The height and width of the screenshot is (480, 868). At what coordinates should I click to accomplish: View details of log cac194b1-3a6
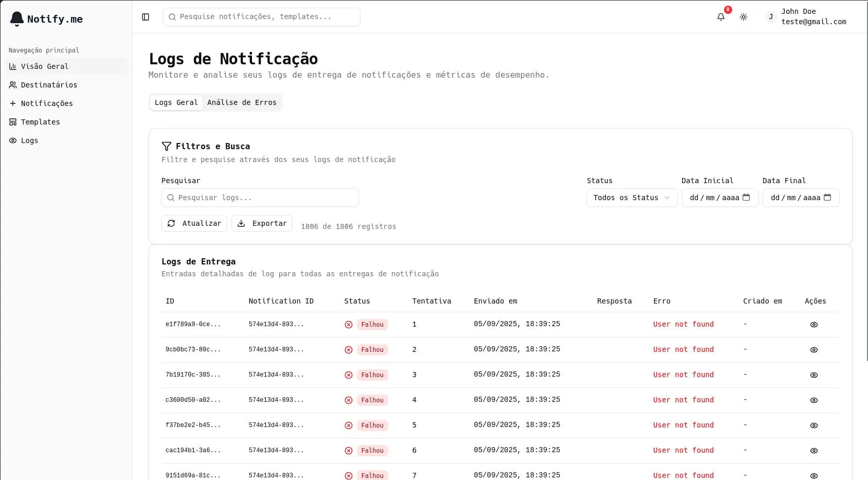(814, 451)
